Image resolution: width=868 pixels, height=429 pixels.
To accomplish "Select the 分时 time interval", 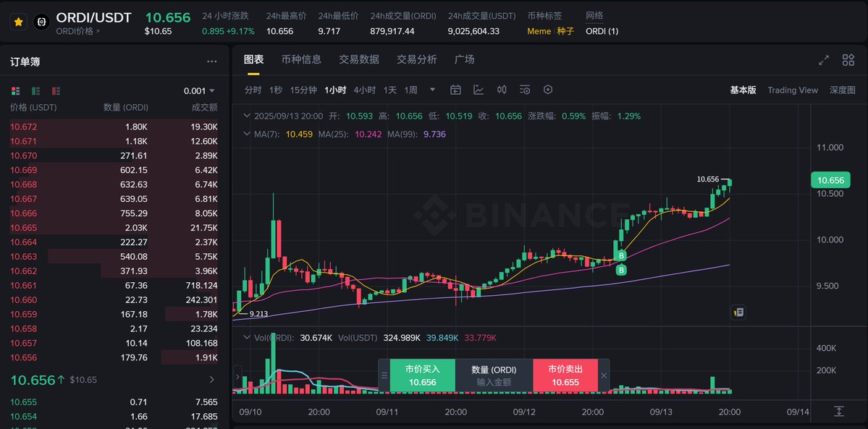I will coord(253,90).
